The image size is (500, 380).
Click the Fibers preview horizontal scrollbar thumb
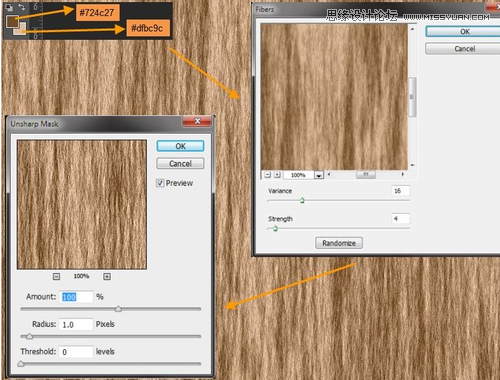pos(366,174)
